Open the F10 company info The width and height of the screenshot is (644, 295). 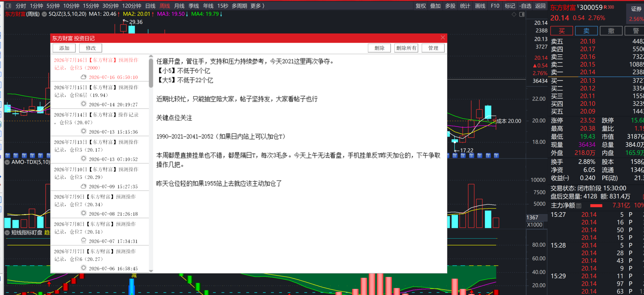(x=495, y=6)
